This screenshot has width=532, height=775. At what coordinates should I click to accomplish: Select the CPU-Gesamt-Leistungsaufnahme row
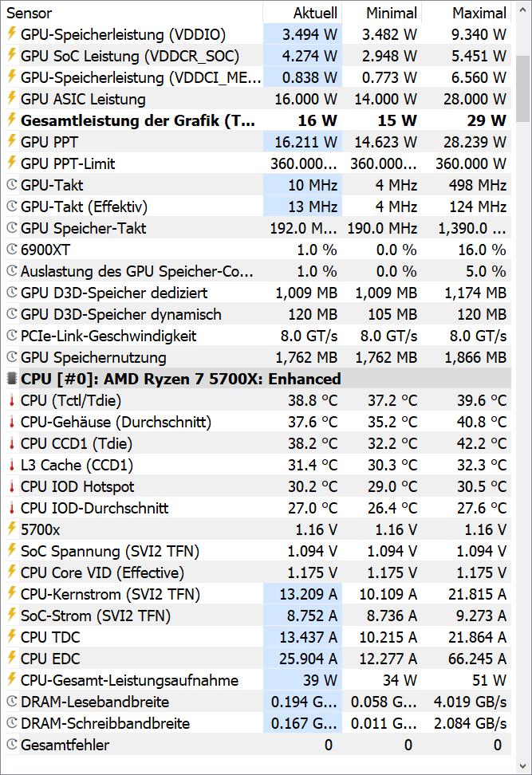point(258,680)
